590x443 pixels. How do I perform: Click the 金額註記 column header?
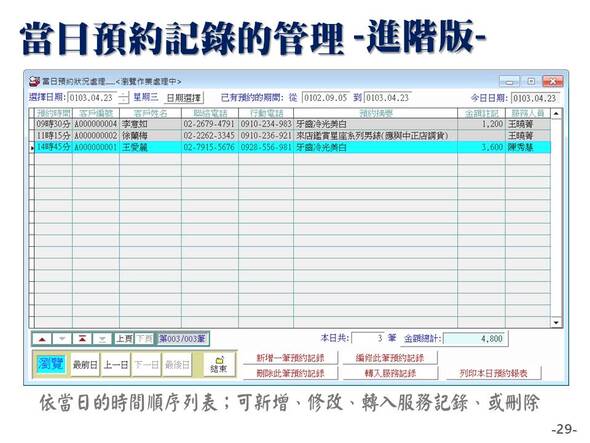coord(481,113)
